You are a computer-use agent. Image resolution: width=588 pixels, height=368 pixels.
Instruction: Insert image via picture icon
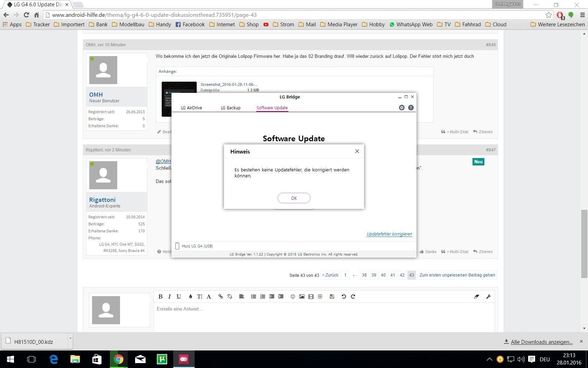pyautogui.click(x=302, y=297)
